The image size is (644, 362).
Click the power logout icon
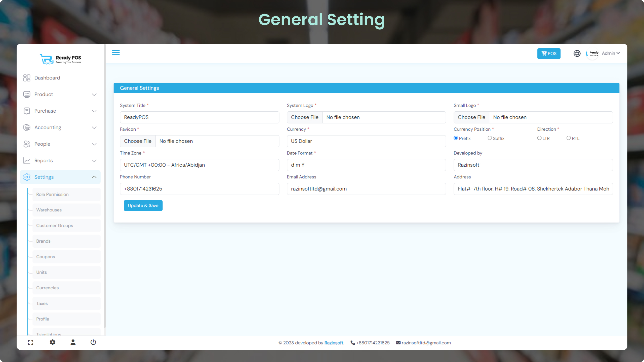[x=93, y=342]
